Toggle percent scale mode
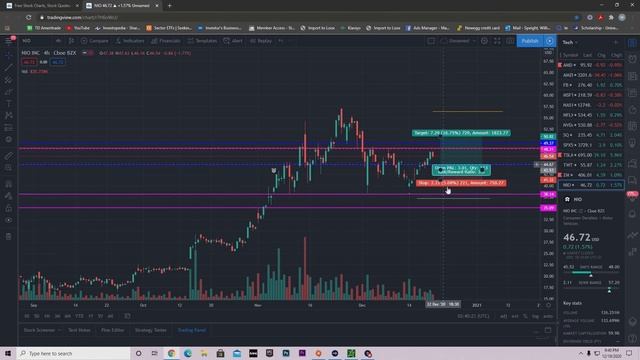This screenshot has height=360, width=640. pyautogui.click(x=525, y=316)
